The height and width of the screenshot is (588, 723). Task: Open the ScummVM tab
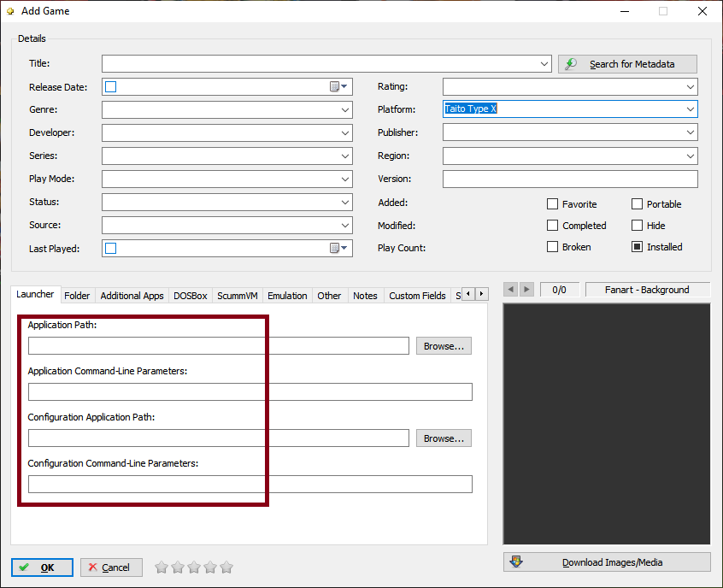(238, 296)
